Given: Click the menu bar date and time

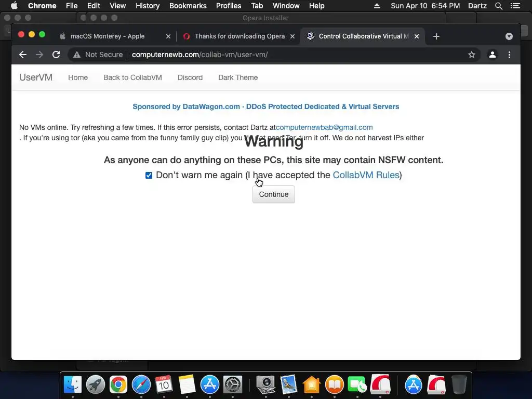Looking at the screenshot, I should (x=425, y=6).
